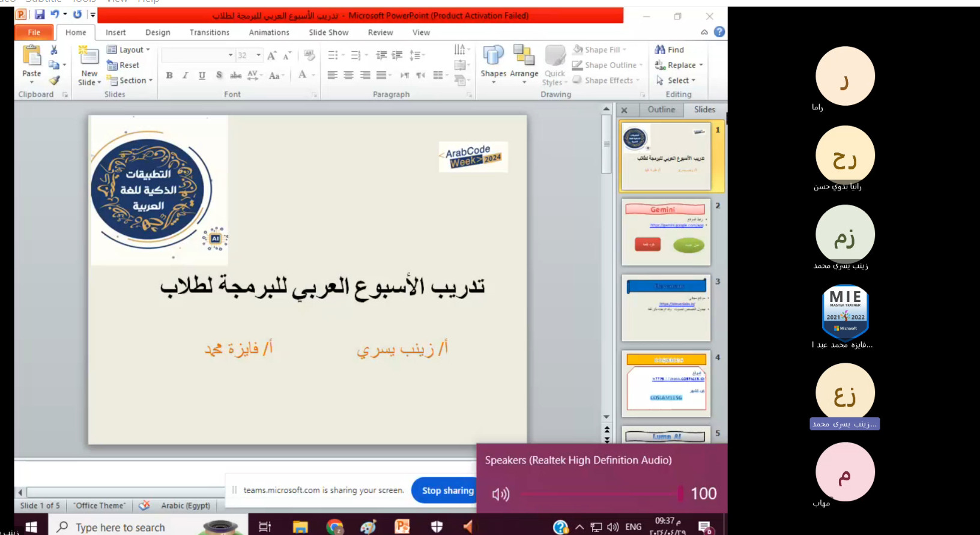980x535 pixels.
Task: Open the Select dropdown in Editing
Action: pyautogui.click(x=676, y=80)
